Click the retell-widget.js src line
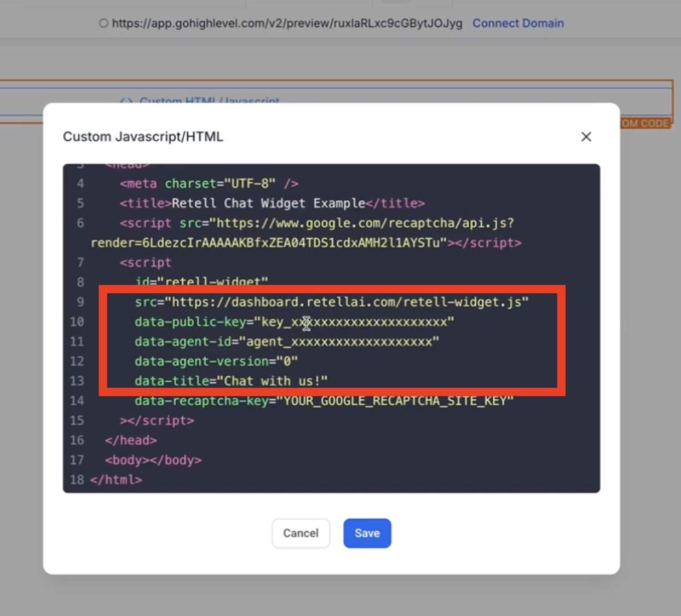 click(x=332, y=302)
